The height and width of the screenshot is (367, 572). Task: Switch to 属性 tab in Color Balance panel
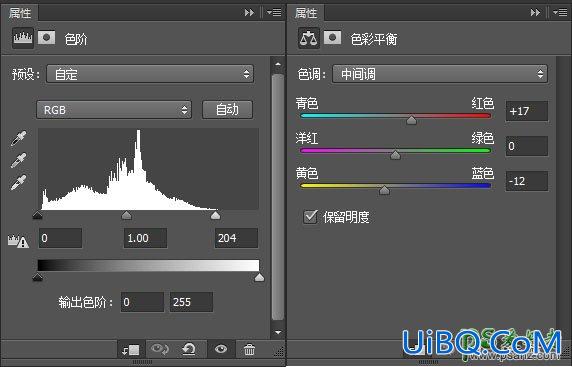[x=306, y=13]
